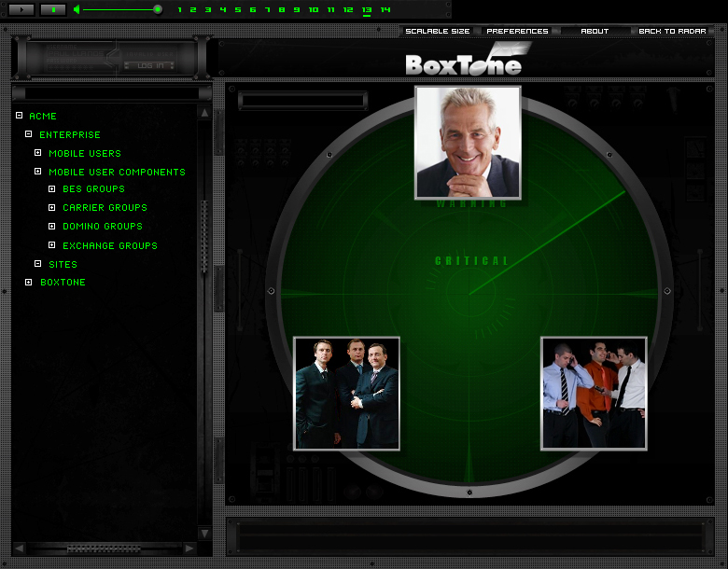Click search field above tree panel
The image size is (728, 569).
coord(112,93)
